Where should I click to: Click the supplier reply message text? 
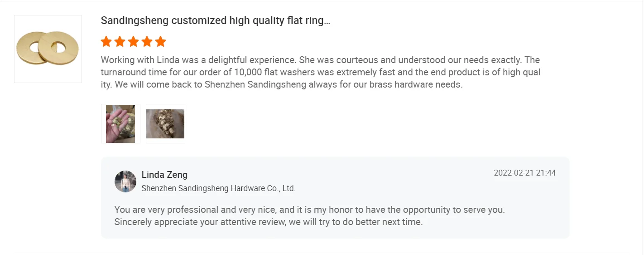pos(309,216)
